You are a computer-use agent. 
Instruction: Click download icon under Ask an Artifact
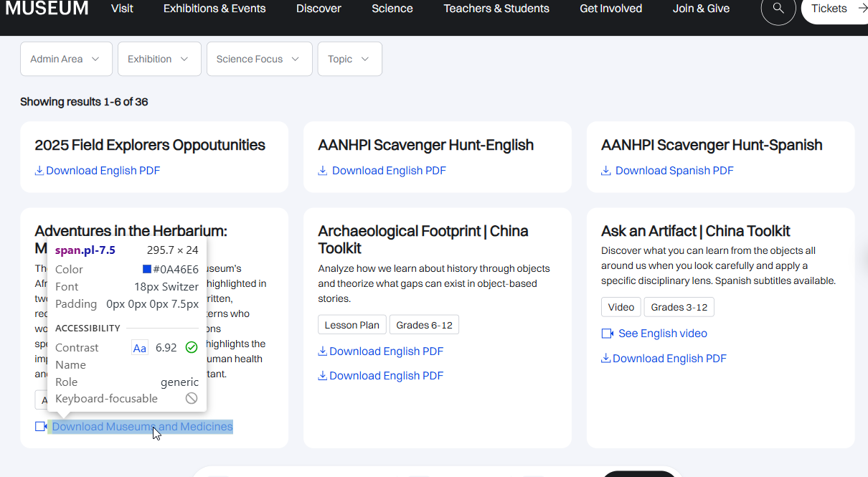tap(606, 359)
